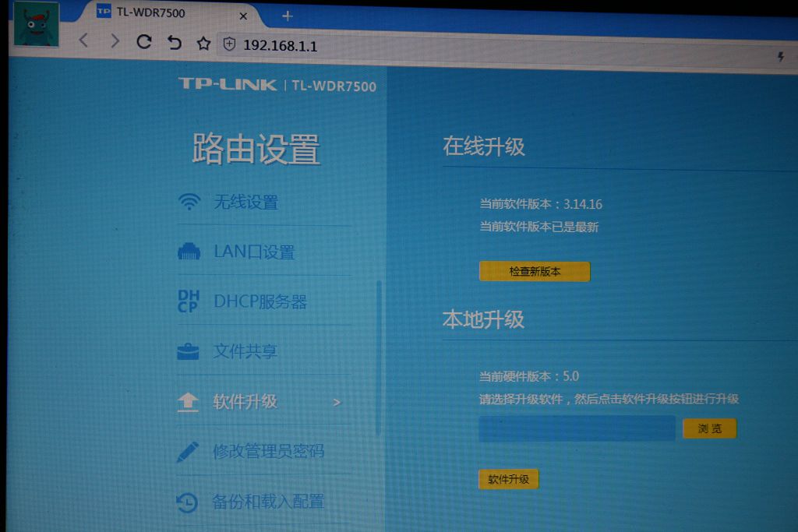The height and width of the screenshot is (532, 798).
Task: Close the TL-WDR7500 browser tab
Action: (243, 16)
